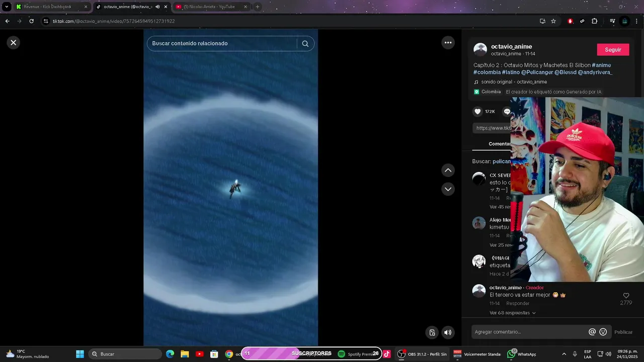This screenshot has height=362, width=644.
Task: Open the @andyrivera_ mention link
Action: [x=595, y=72]
